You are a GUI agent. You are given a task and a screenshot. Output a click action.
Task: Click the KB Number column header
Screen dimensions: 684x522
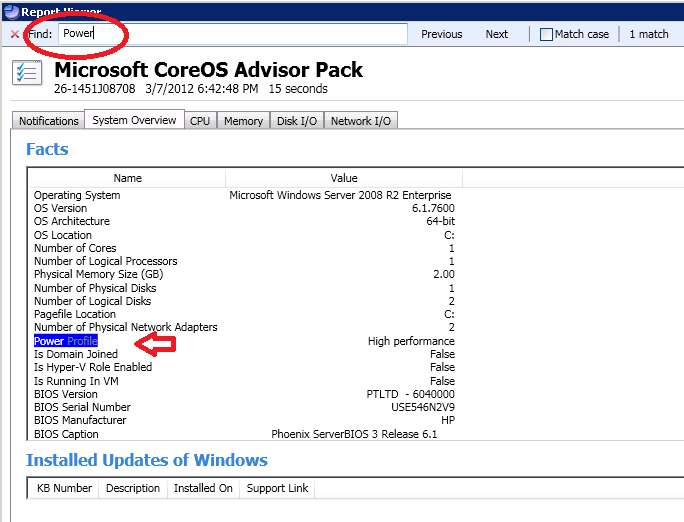pyautogui.click(x=65, y=488)
